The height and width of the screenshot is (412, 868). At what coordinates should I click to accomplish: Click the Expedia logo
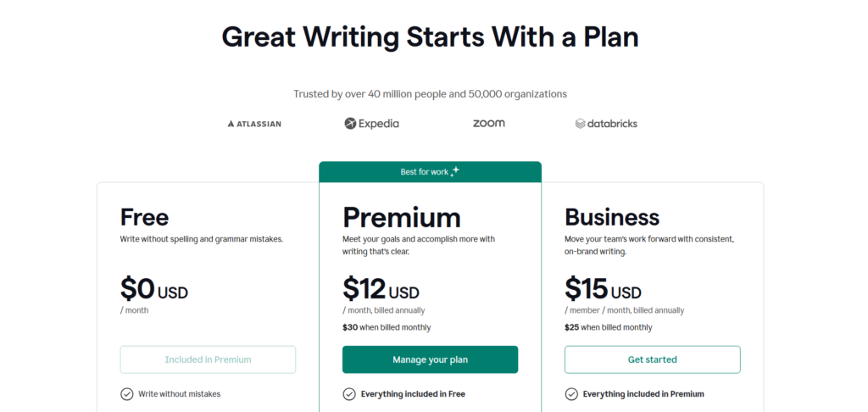tap(371, 124)
